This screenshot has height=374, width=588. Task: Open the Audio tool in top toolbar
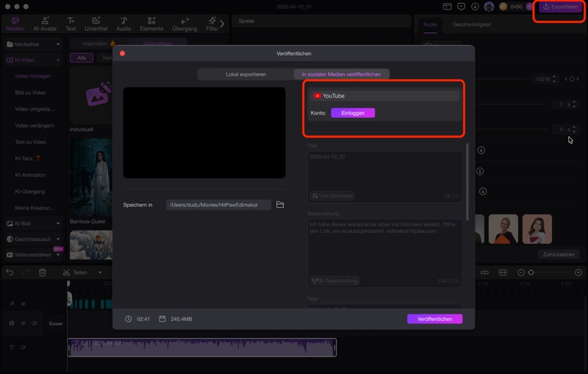pos(123,24)
